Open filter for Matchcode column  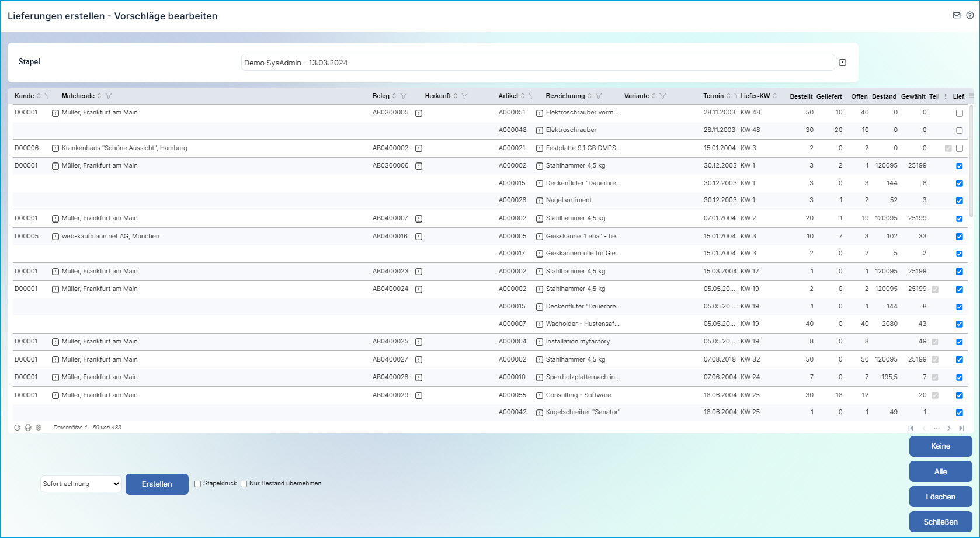click(x=109, y=96)
